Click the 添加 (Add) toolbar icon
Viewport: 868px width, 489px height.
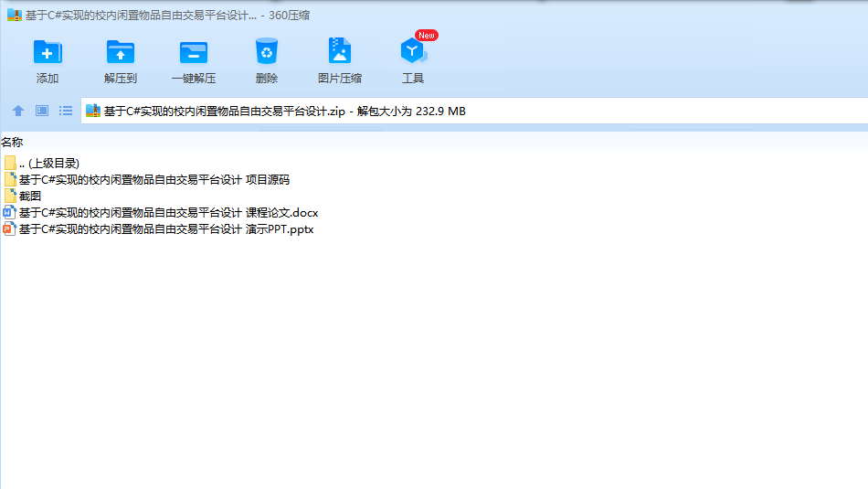(48, 53)
